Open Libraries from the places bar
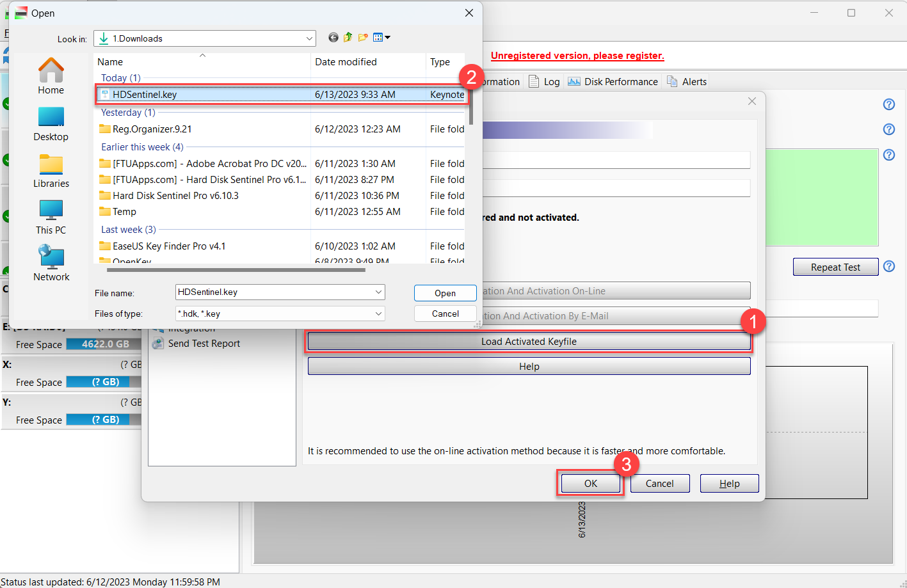This screenshot has width=907, height=588. [x=51, y=171]
